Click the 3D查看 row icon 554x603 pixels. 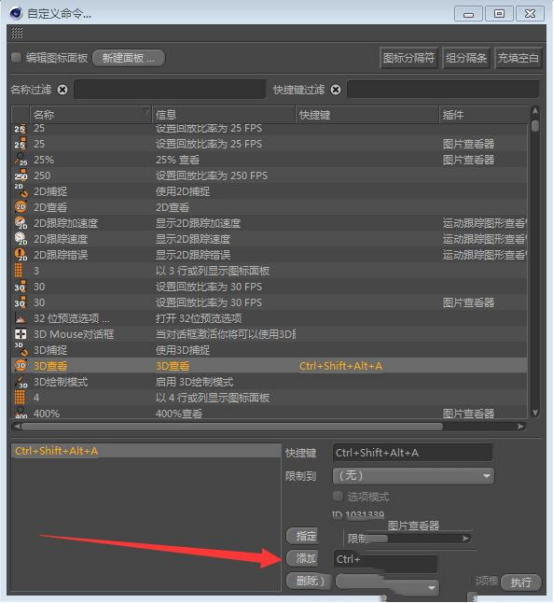20,365
